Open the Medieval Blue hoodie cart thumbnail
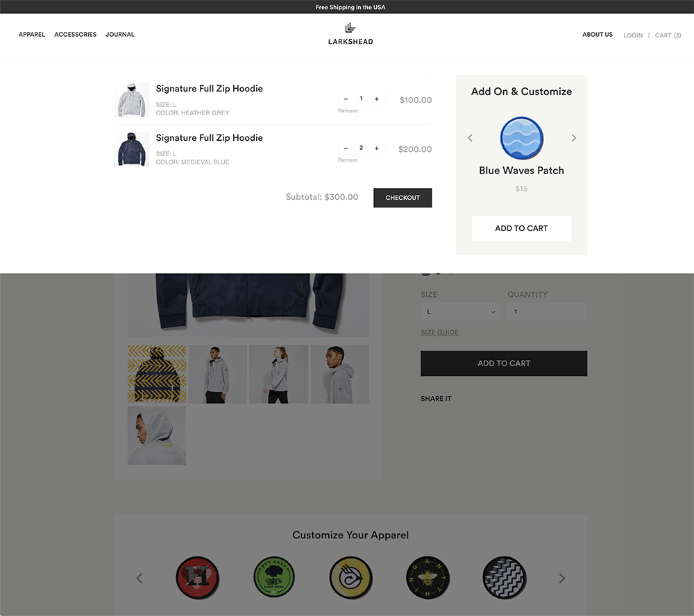The width and height of the screenshot is (694, 616). (x=131, y=149)
